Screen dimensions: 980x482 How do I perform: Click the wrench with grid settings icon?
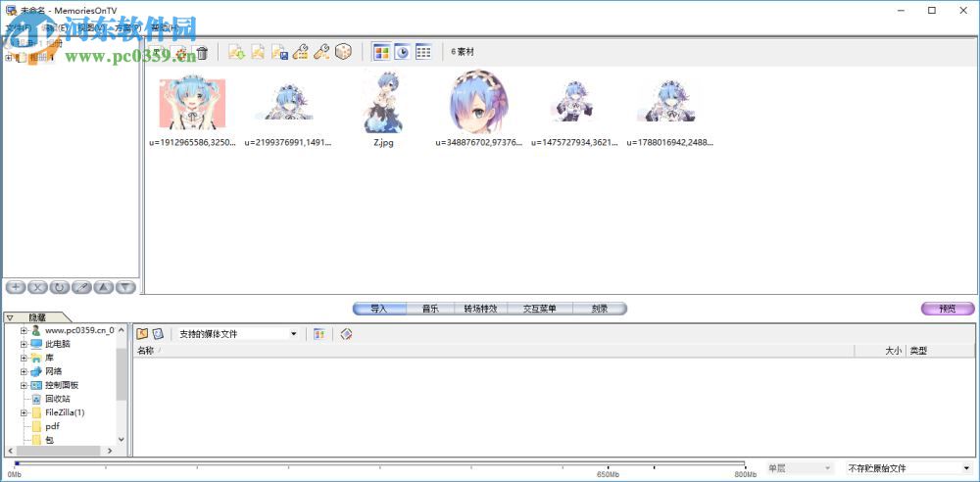pos(301,53)
